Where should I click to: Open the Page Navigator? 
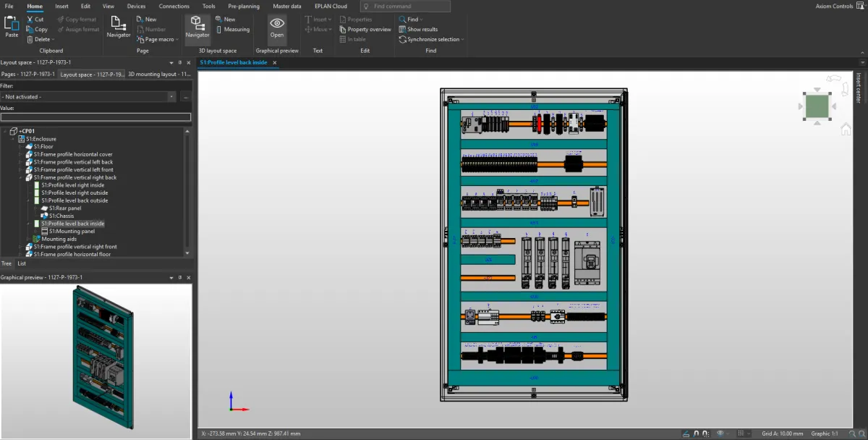coord(119,26)
